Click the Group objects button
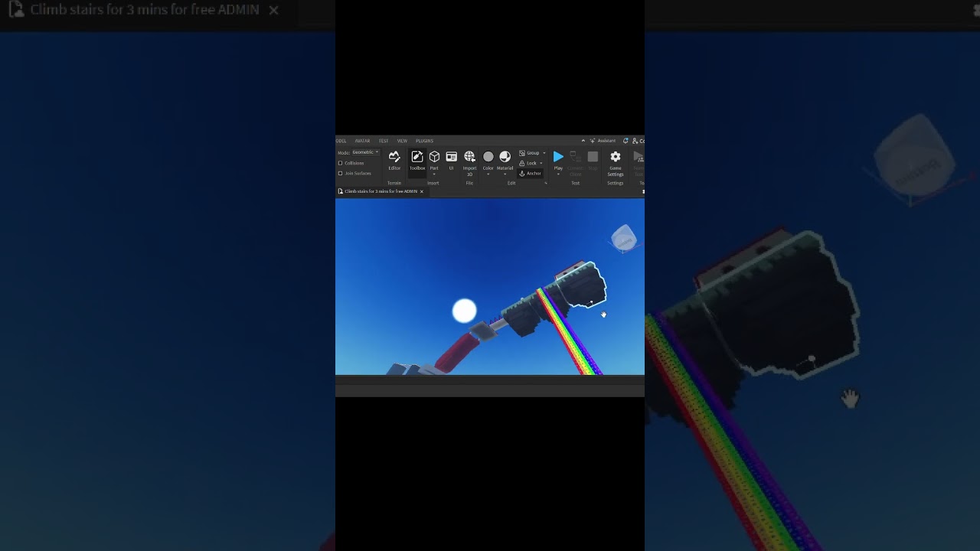Viewport: 980px width, 551px height. [529, 153]
